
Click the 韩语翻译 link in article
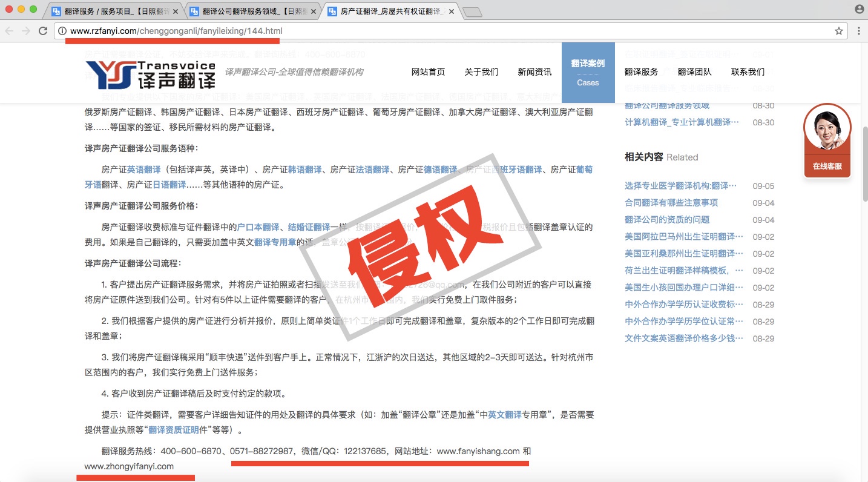[x=305, y=170]
